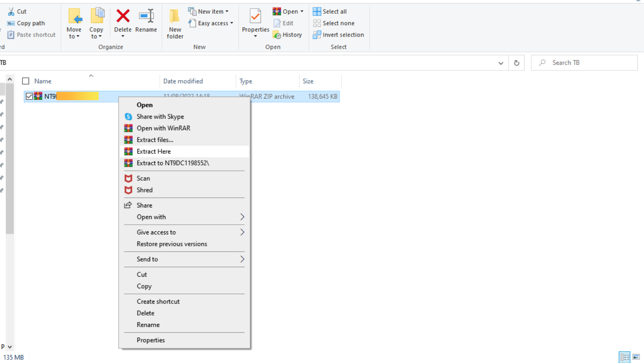The width and height of the screenshot is (644, 363).
Task: Click the History icon in ribbon
Action: pyautogui.click(x=288, y=35)
